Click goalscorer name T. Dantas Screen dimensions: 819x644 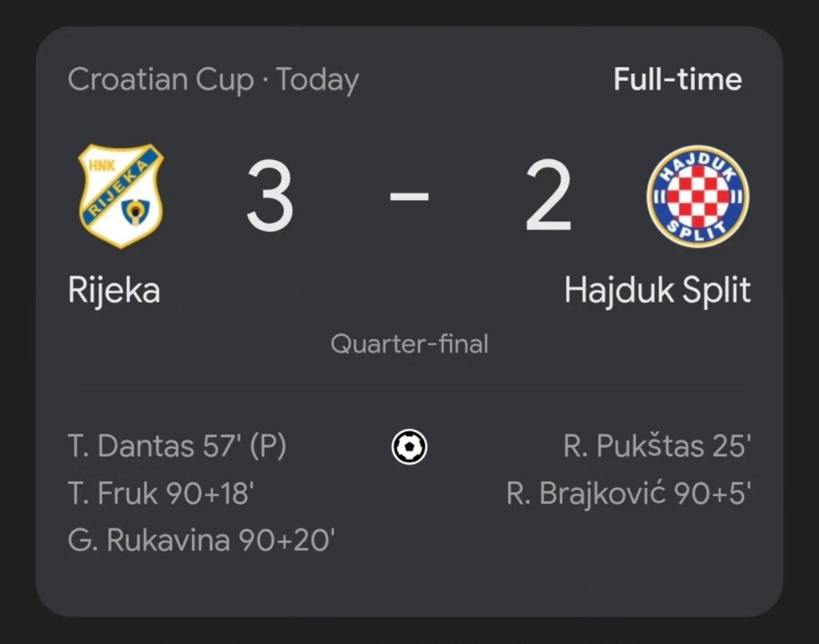129,446
